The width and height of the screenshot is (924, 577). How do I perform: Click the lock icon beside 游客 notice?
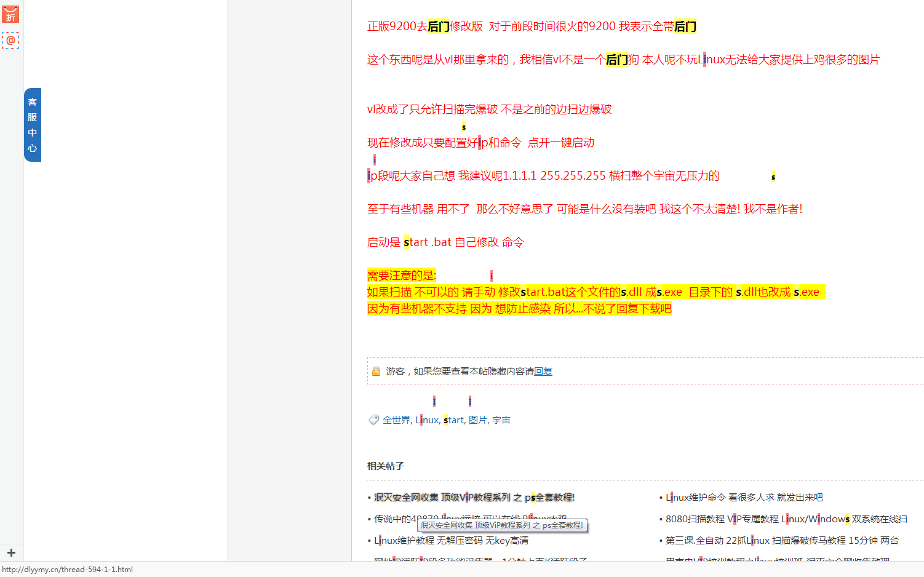(x=376, y=372)
